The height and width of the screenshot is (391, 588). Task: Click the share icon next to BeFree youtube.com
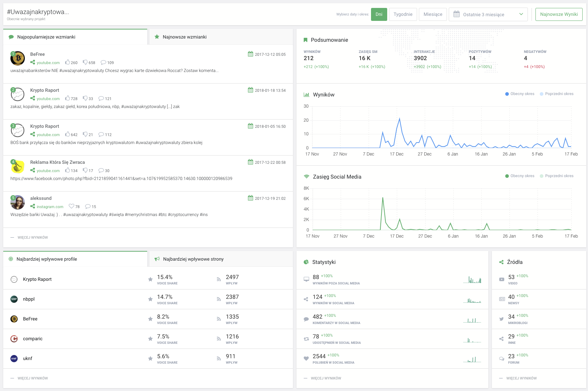(33, 63)
